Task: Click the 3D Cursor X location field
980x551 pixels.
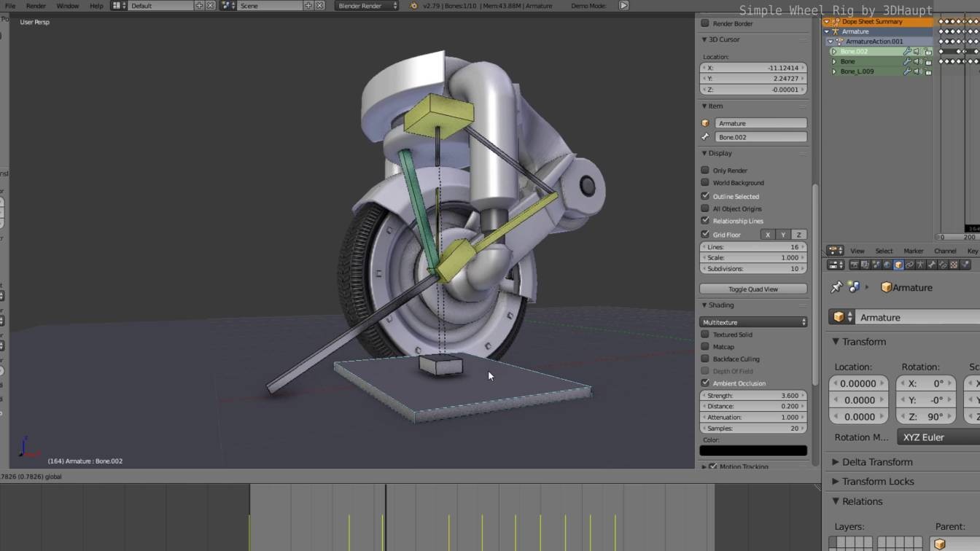Action: coord(752,67)
